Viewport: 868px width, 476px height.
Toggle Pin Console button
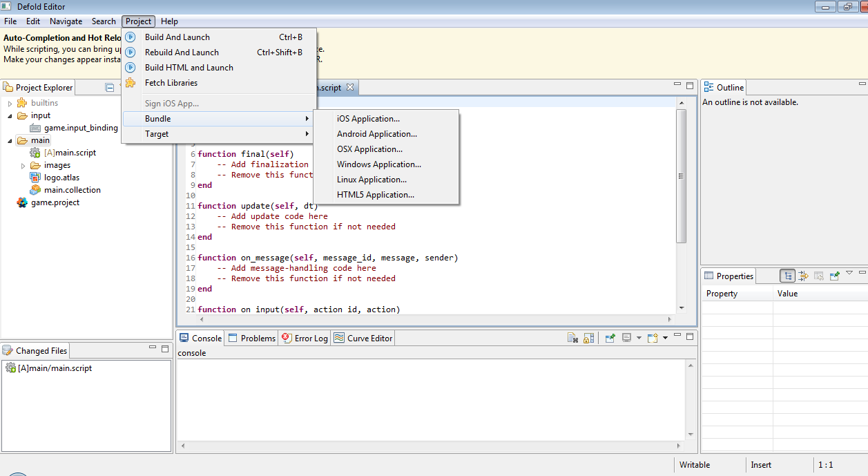[x=610, y=338]
